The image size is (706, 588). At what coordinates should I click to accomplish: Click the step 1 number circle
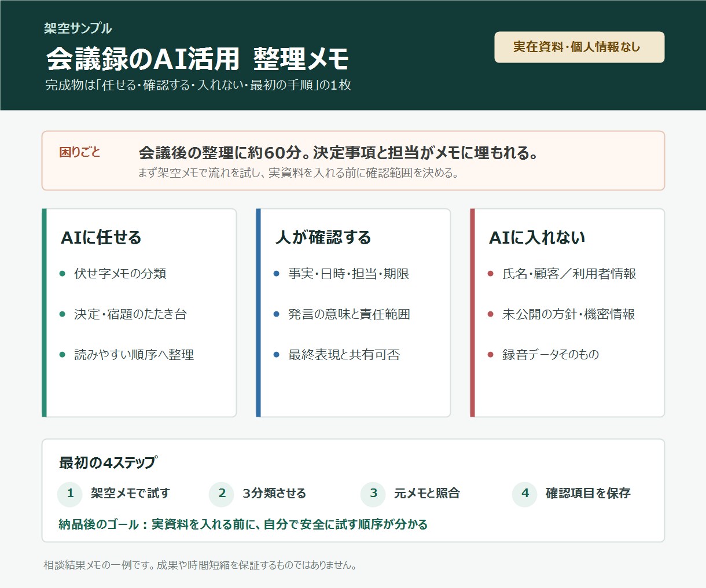(x=70, y=494)
